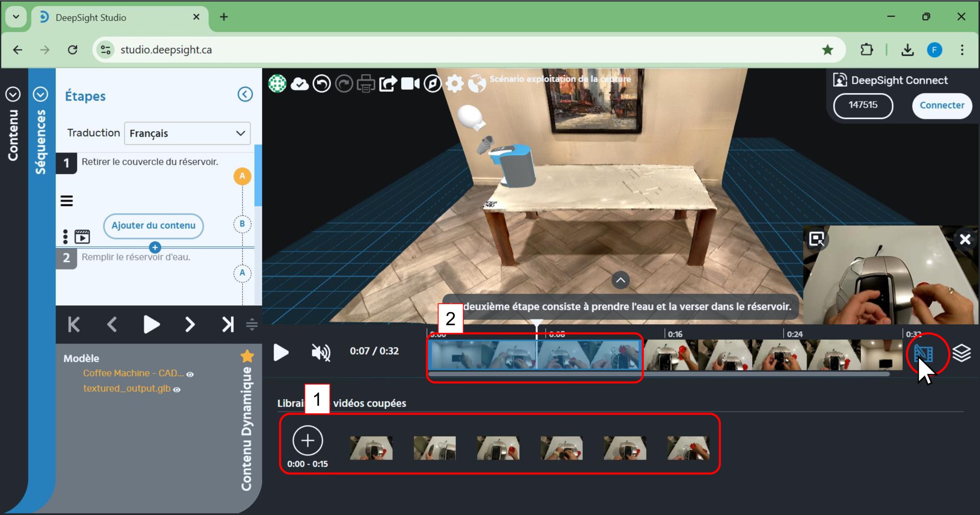Open the layers stack icon
This screenshot has width=980, height=515.
pyautogui.click(x=961, y=352)
